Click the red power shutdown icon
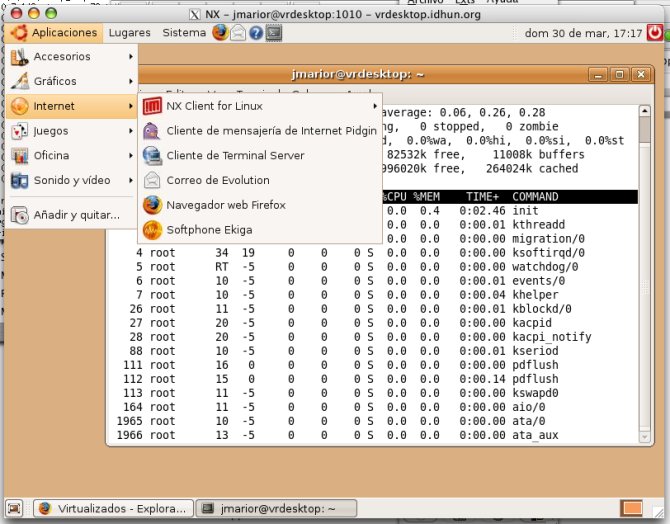Image resolution: width=670 pixels, height=524 pixels. [x=654, y=33]
